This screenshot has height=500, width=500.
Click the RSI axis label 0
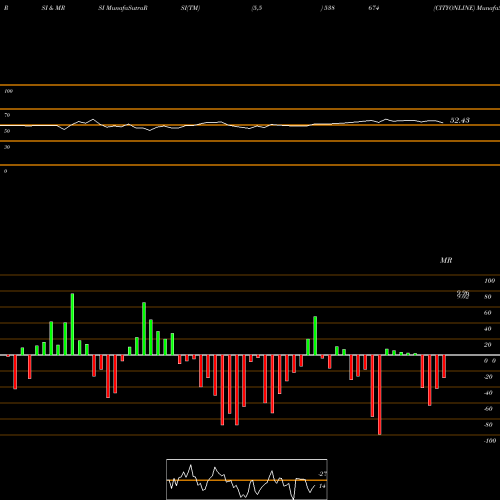(5, 171)
